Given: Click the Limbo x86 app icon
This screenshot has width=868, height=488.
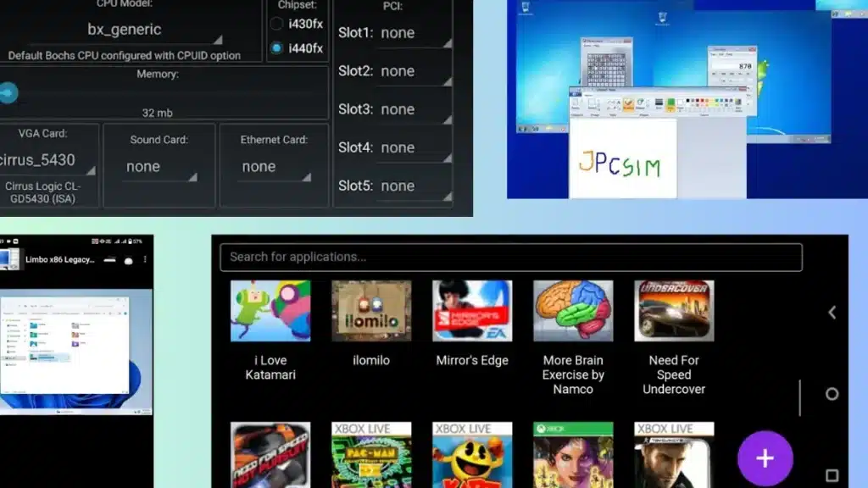Looking at the screenshot, I should click(9, 259).
